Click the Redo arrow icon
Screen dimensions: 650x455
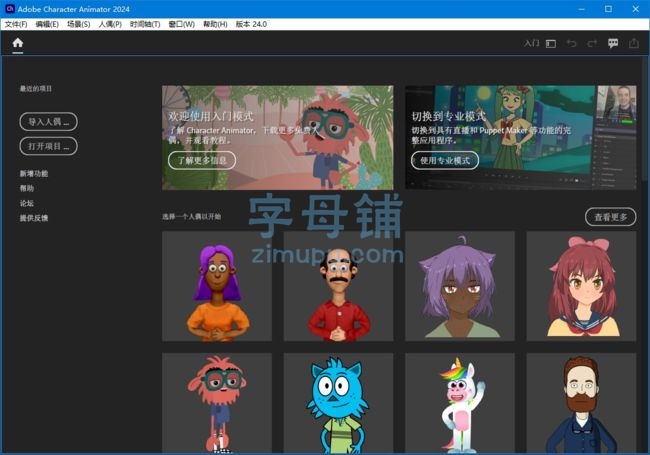coord(592,43)
